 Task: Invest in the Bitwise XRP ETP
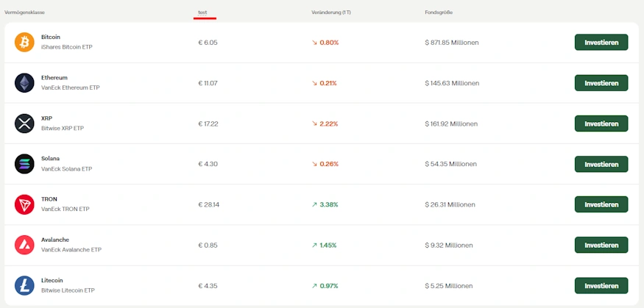point(601,123)
